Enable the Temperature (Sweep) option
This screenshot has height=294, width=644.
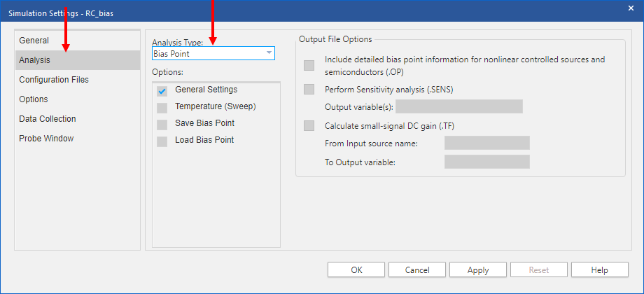(x=162, y=108)
